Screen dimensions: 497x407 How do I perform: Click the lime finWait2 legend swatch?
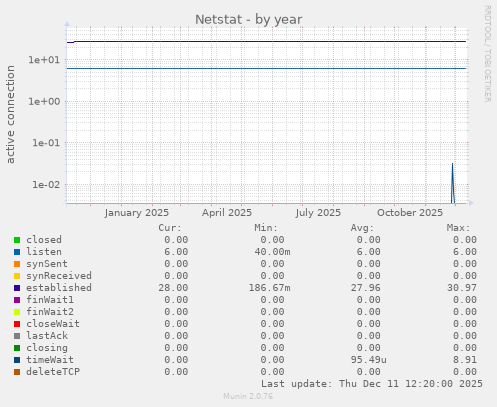pyautogui.click(x=17, y=312)
